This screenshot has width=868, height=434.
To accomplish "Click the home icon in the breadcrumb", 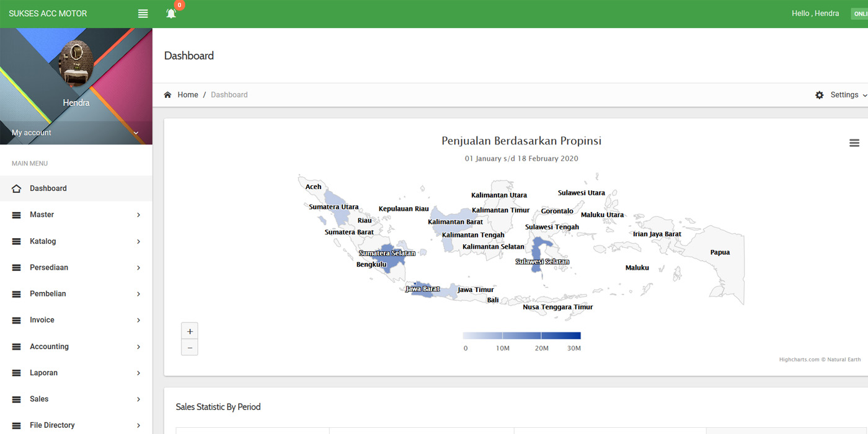I will click(167, 95).
